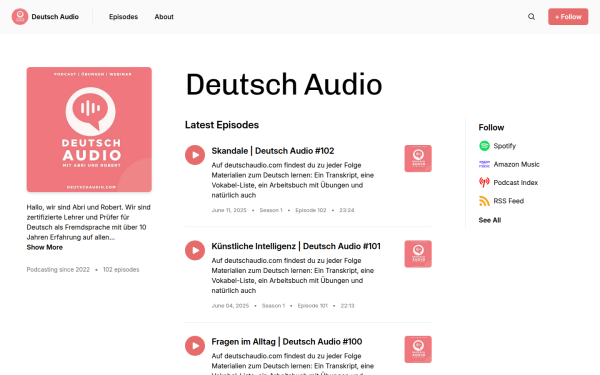Click See All under Follow
This screenshot has height=375, width=600.
point(490,220)
